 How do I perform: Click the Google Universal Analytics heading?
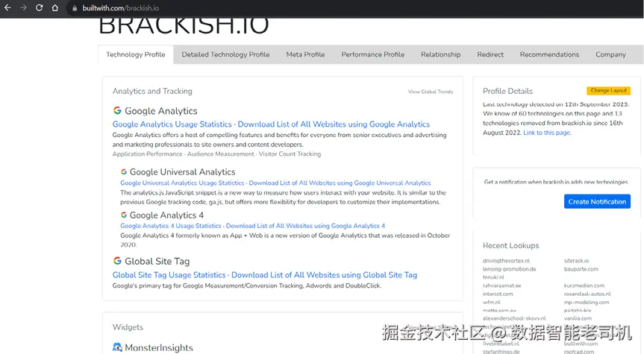coord(182,172)
